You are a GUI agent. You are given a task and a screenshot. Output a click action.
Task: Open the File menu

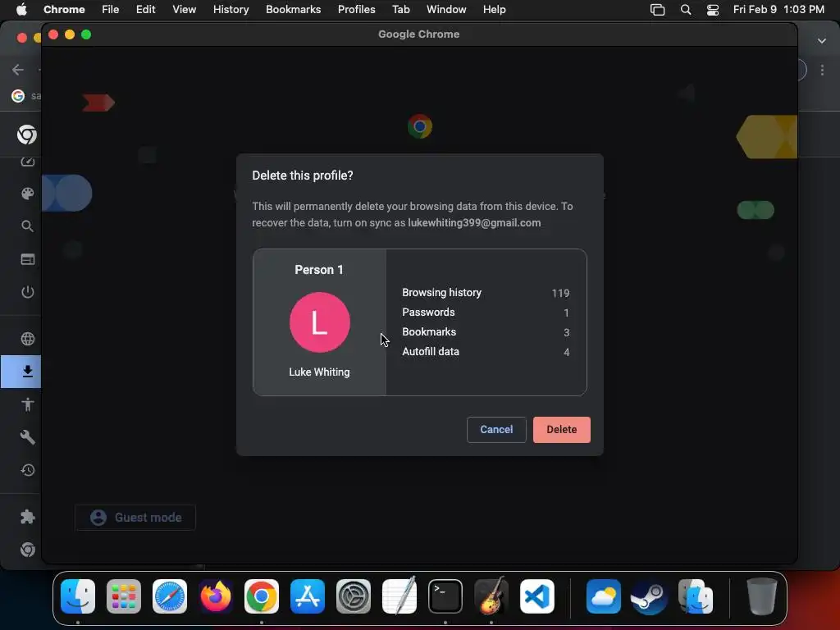click(x=111, y=10)
